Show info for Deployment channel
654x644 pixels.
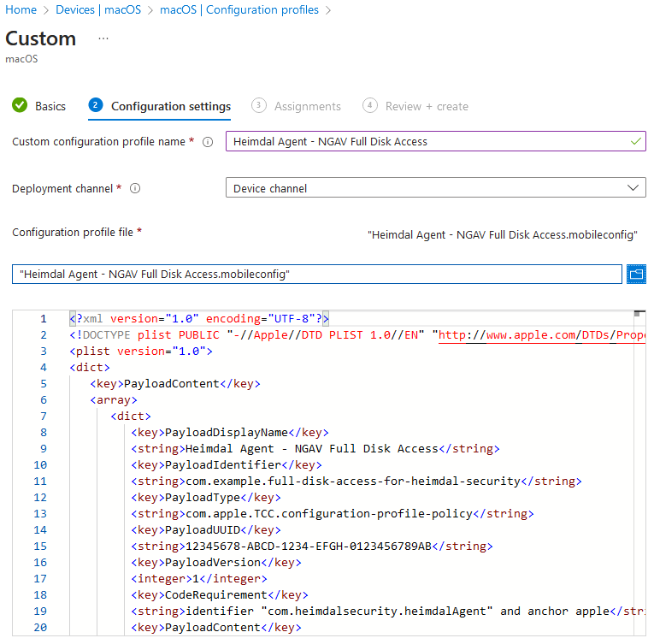point(135,189)
